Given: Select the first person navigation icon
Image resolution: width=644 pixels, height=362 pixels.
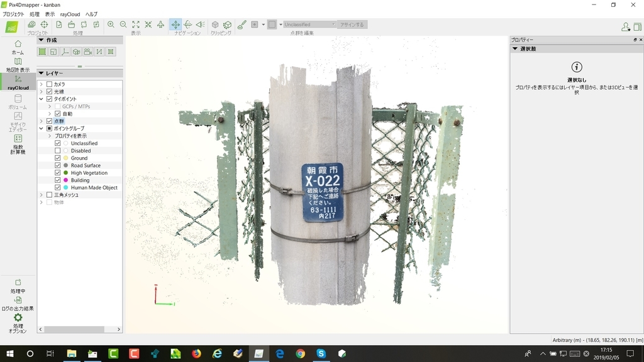Looking at the screenshot, I should [x=201, y=25].
